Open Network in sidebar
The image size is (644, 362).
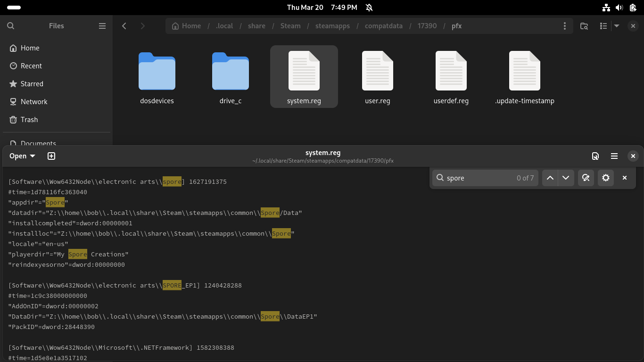56,102
